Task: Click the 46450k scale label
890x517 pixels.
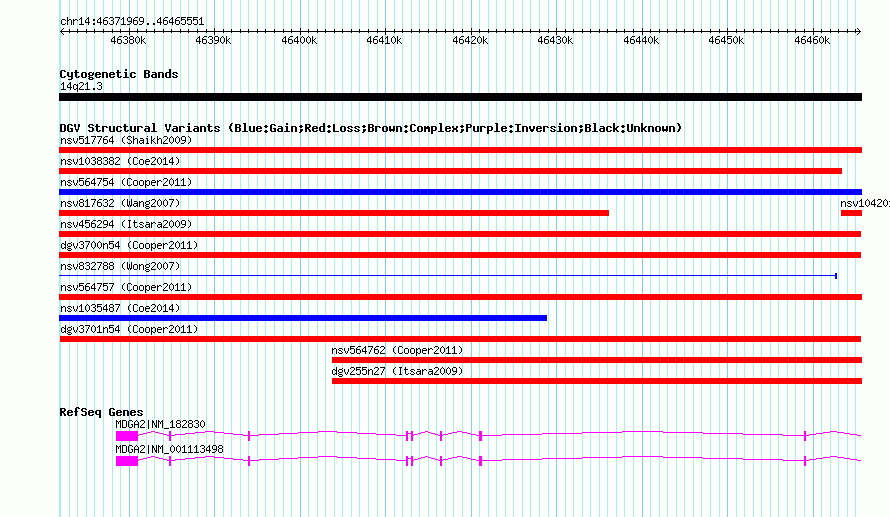Action: pos(726,40)
